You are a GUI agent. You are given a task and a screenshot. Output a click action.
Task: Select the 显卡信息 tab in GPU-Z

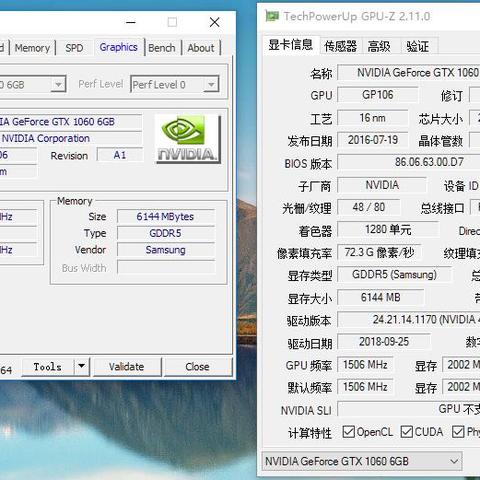[x=290, y=45]
